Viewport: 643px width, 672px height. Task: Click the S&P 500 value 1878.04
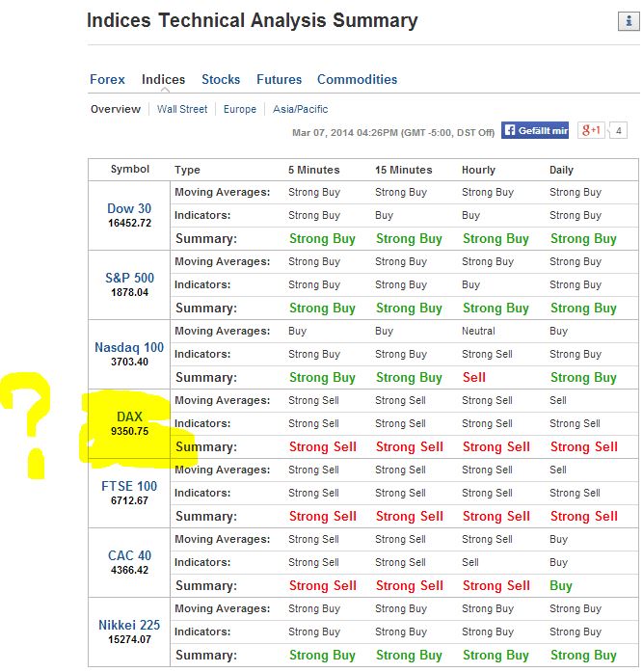(x=129, y=292)
